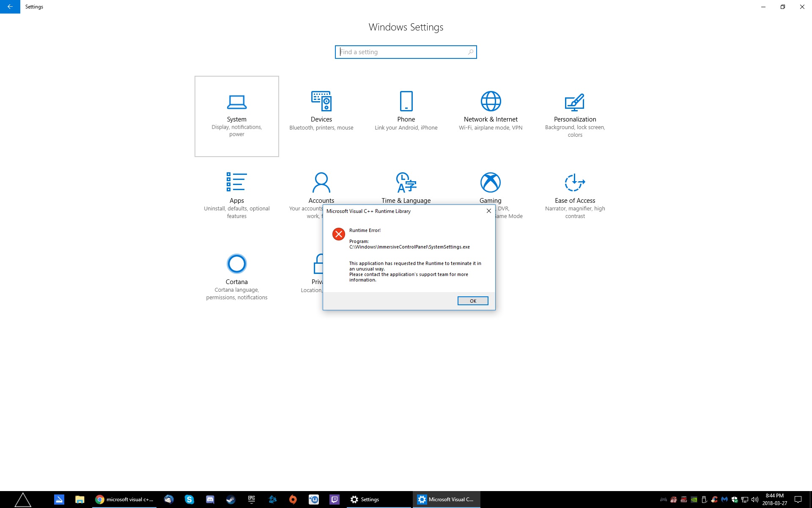Click the search magnifier in Find a setting
The image size is (812, 508).
[x=471, y=52]
